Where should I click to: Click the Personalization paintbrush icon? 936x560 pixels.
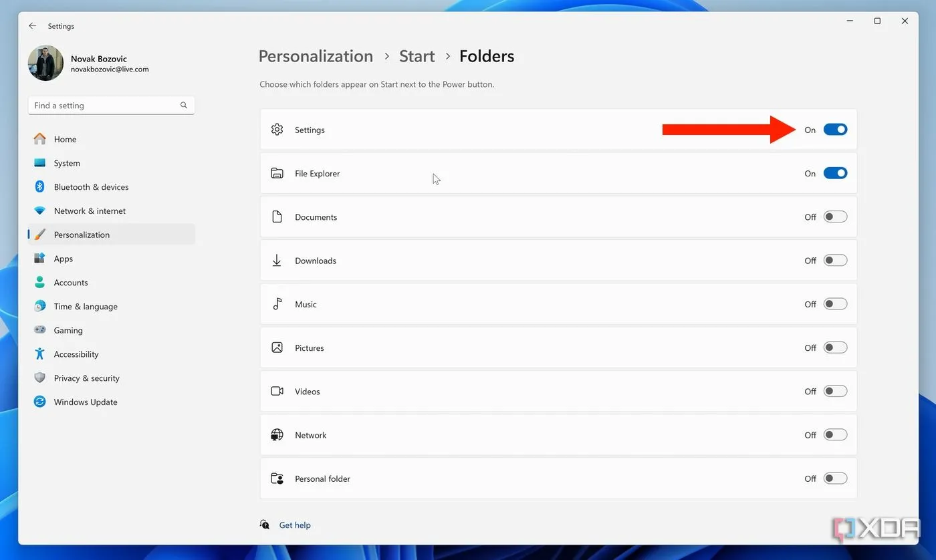pos(40,235)
